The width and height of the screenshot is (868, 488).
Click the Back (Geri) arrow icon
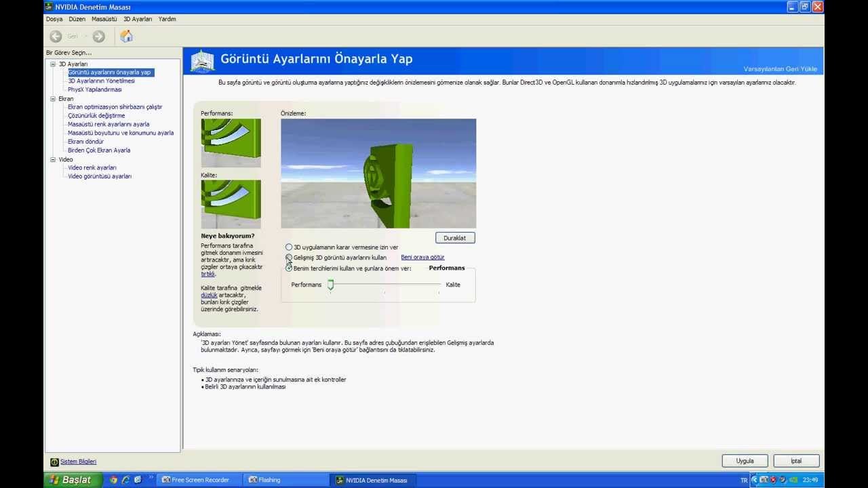point(56,37)
